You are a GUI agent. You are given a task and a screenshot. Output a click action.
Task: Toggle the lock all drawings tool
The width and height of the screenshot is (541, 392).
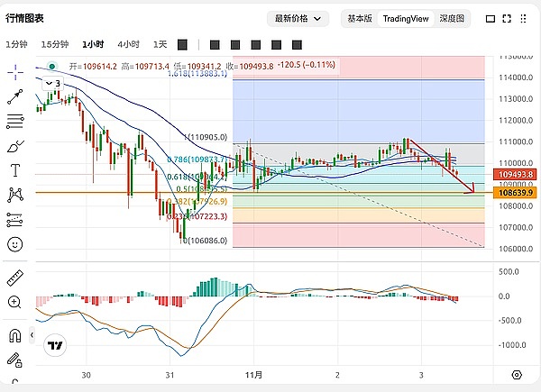tap(15, 360)
